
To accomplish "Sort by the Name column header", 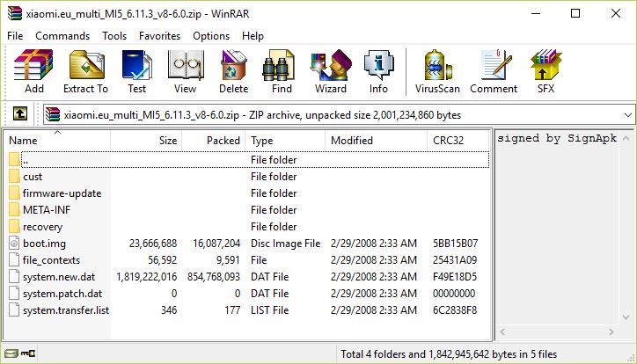I will click(x=57, y=141).
